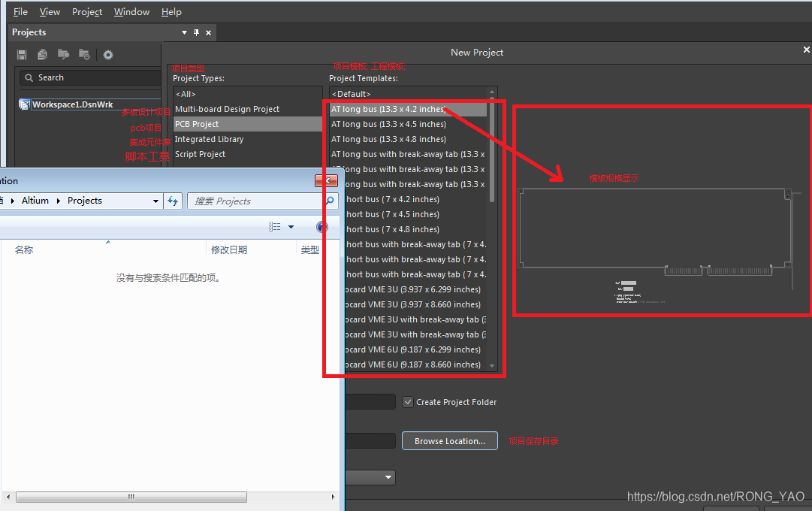812x511 pixels.
Task: Open Projects panel settings gear
Action: point(108,55)
